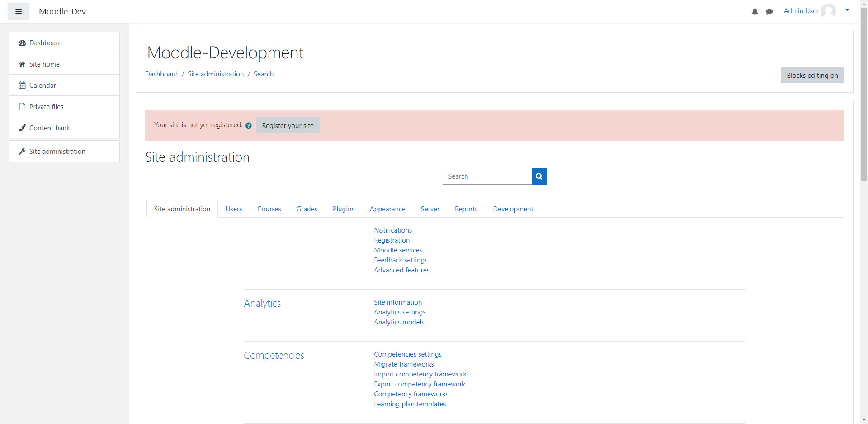
Task: Open the Notifications link
Action: coord(393,230)
